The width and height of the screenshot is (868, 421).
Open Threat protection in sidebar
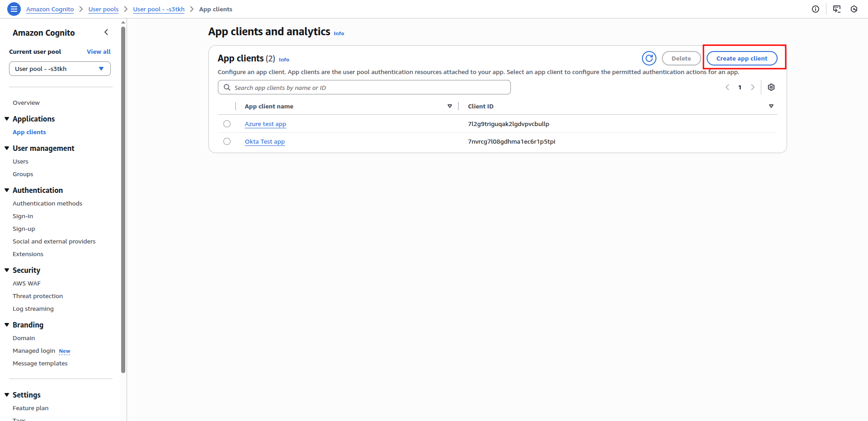pyautogui.click(x=38, y=296)
